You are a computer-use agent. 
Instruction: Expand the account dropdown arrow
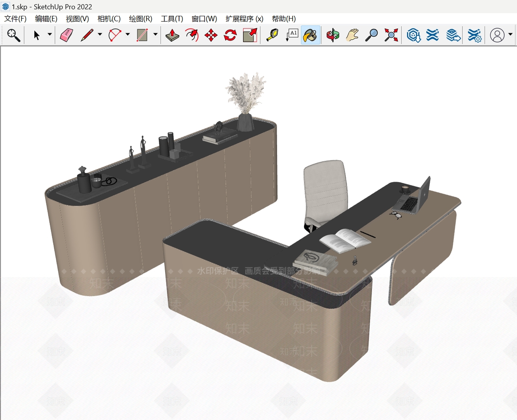point(511,34)
